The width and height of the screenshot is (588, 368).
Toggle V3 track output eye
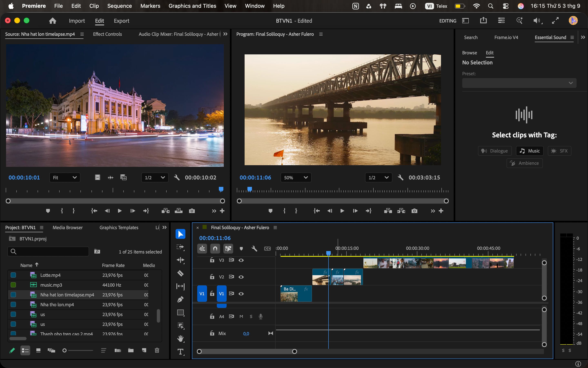click(241, 260)
